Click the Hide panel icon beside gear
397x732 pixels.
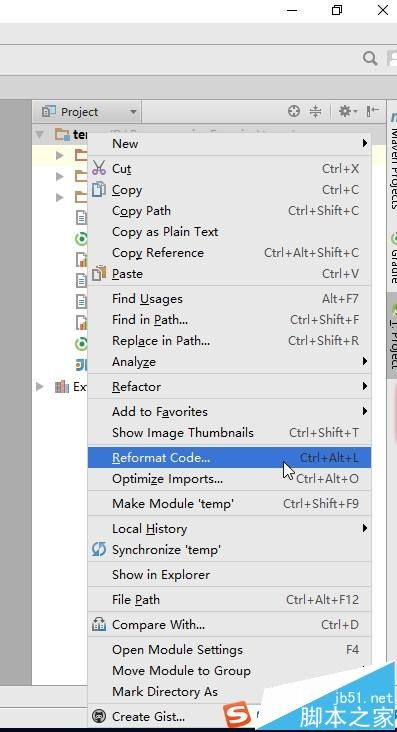[x=372, y=111]
